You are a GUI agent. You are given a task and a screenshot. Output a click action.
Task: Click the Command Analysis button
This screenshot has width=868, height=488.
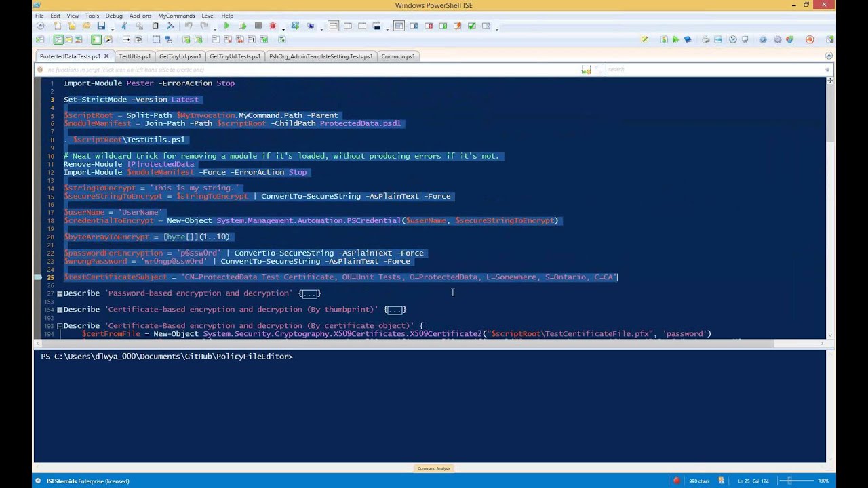pos(434,468)
